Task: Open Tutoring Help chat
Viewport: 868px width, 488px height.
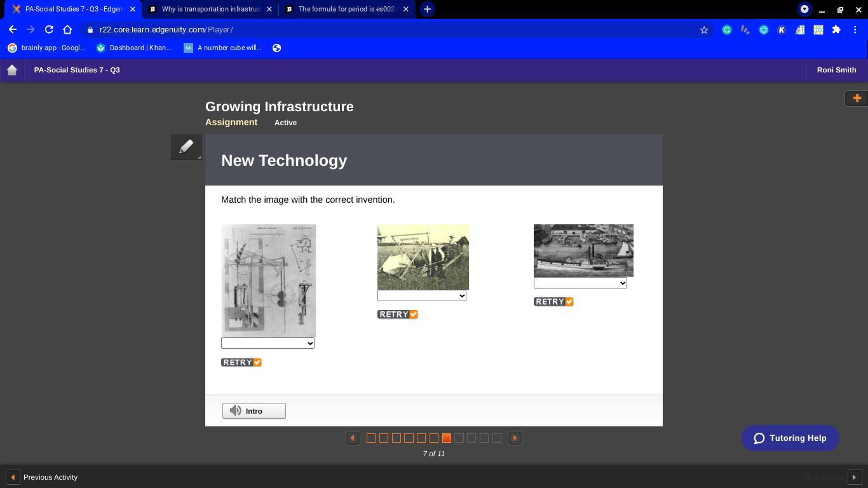Action: point(790,438)
